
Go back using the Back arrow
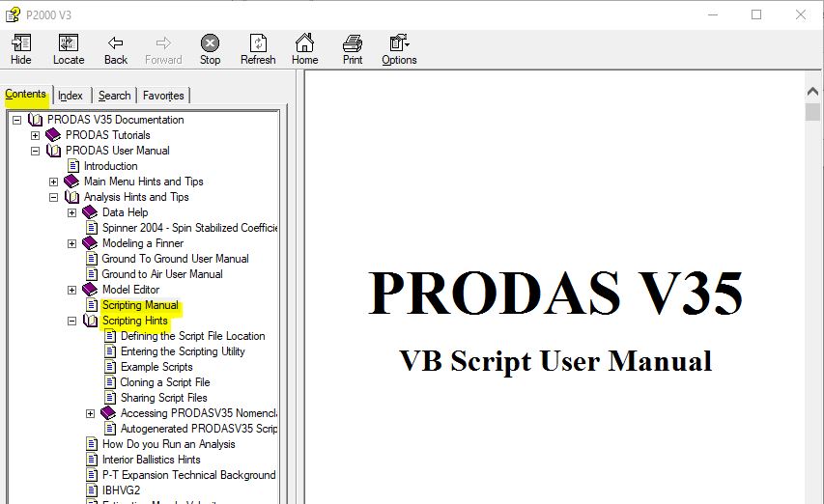tap(116, 49)
